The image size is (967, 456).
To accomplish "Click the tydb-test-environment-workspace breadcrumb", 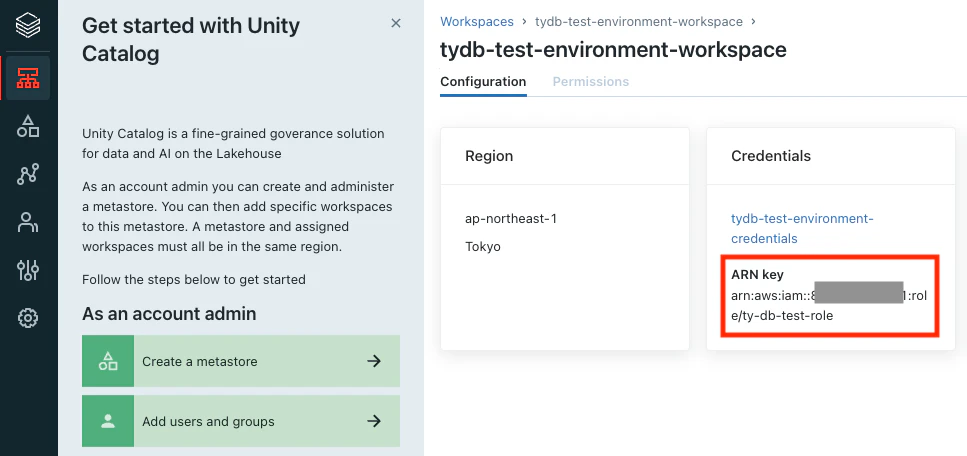I will tap(639, 22).
